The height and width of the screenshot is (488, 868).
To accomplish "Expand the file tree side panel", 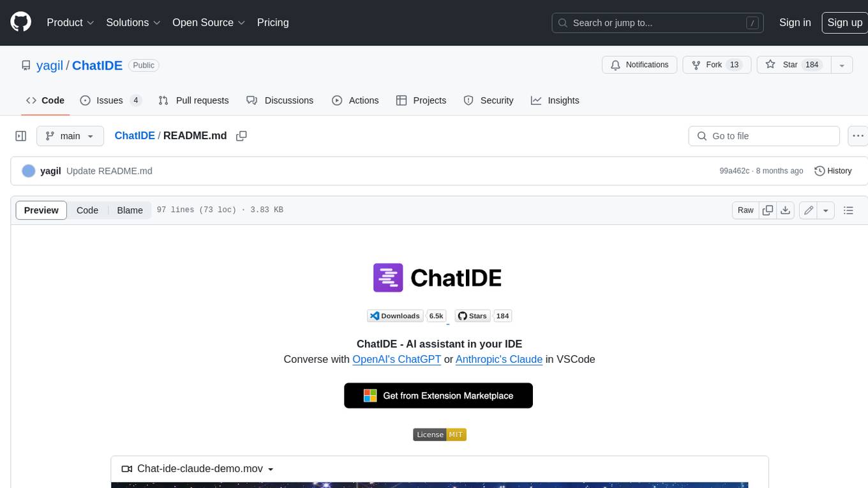I will (21, 136).
